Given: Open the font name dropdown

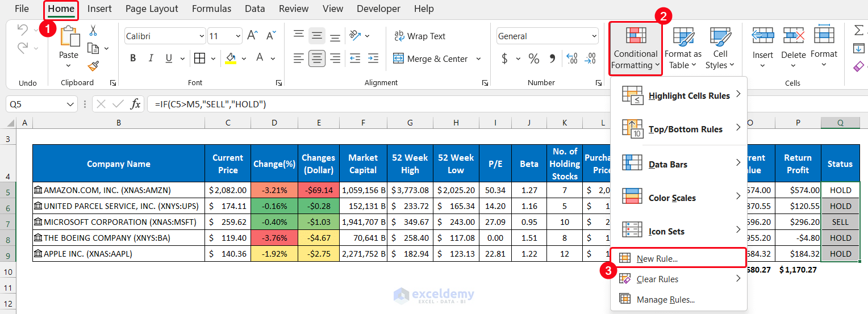Looking at the screenshot, I should point(202,36).
